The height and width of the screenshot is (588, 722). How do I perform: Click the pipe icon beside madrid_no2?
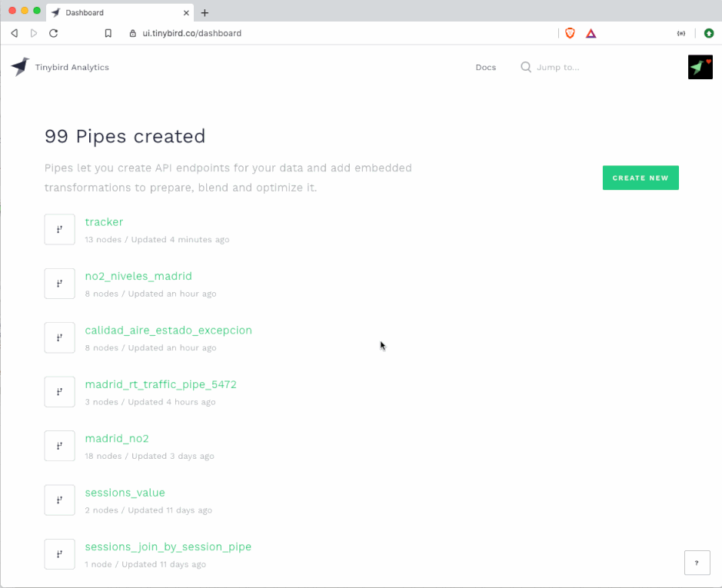click(59, 446)
